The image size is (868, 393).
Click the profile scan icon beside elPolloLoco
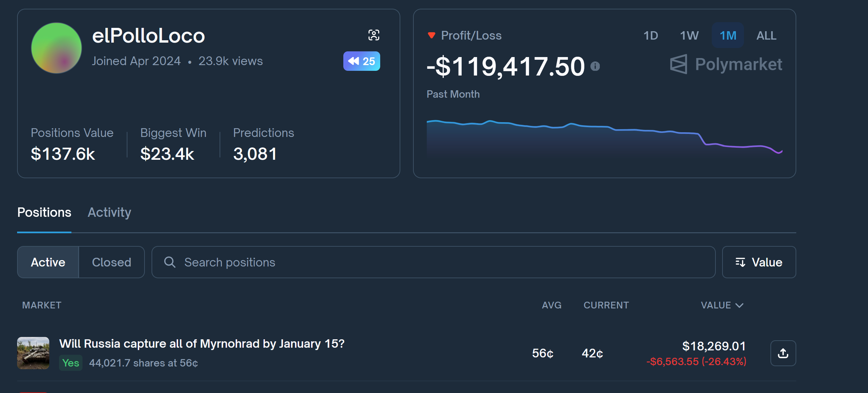373,35
